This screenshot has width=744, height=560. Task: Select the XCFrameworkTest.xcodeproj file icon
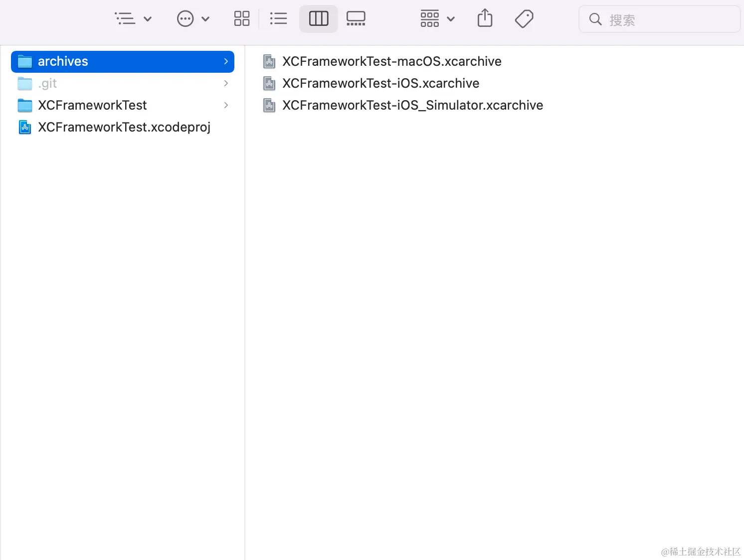pyautogui.click(x=25, y=128)
